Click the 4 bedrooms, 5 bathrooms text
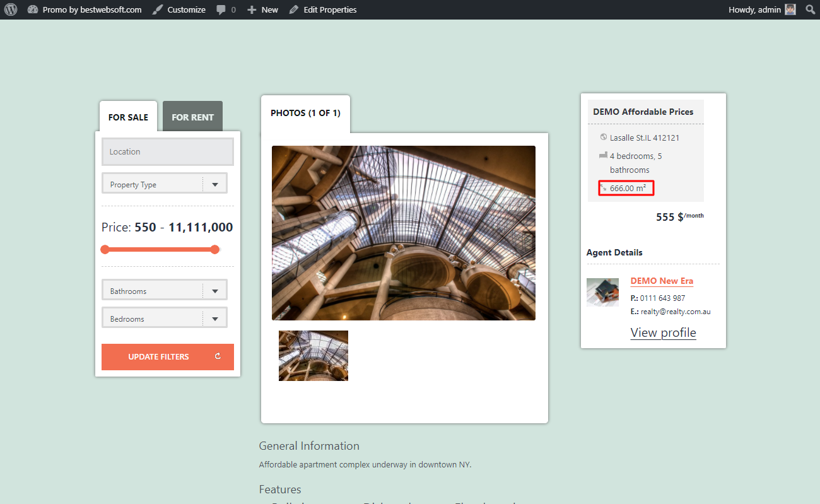Viewport: 820px width, 504px height. point(636,163)
